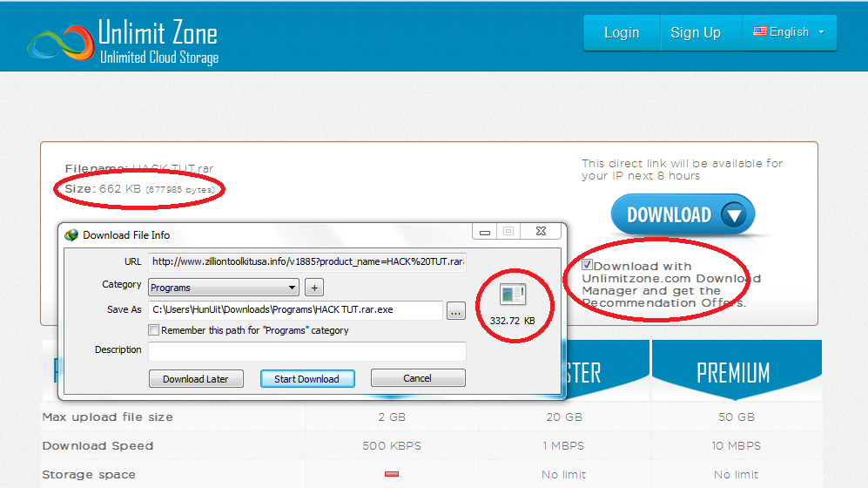Click the Size: 662 KB text
This screenshot has width=868, height=488.
tap(139, 189)
